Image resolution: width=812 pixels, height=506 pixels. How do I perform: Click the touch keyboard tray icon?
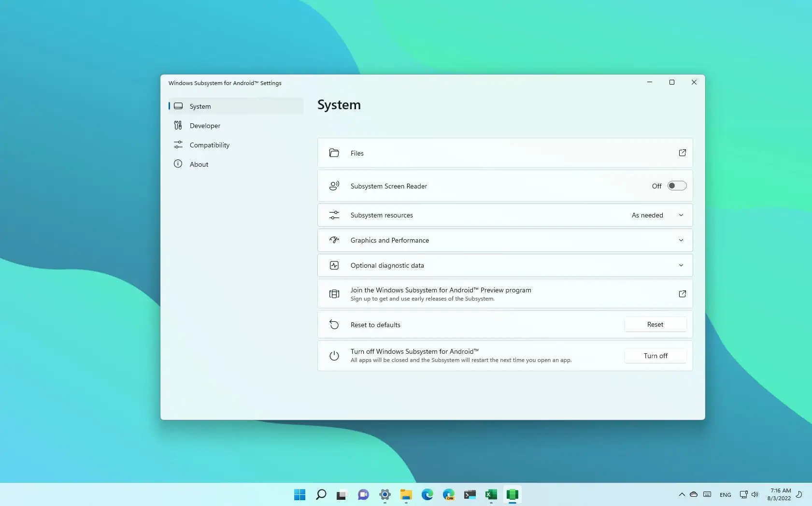tap(707, 494)
